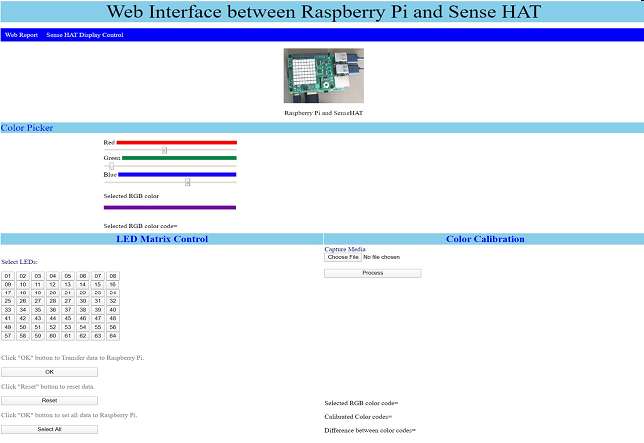Screen dimensions: 644x443
Task: Select LED 29 in the matrix
Action: 68,301
